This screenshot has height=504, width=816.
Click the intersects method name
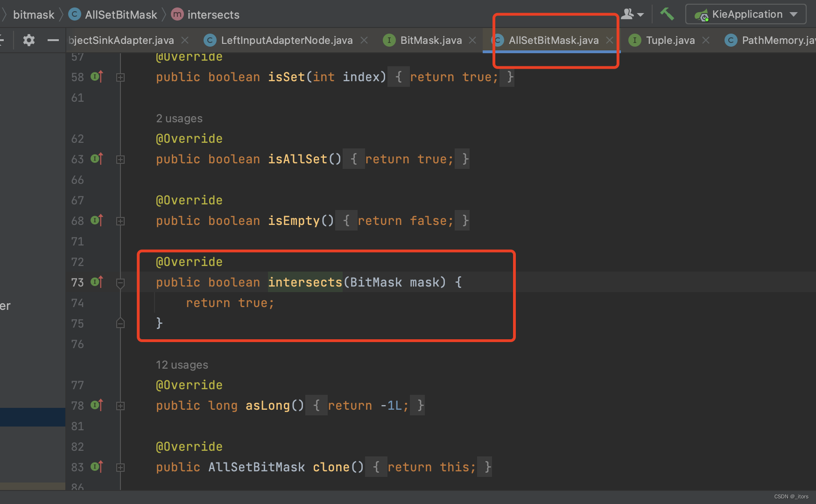tap(305, 282)
